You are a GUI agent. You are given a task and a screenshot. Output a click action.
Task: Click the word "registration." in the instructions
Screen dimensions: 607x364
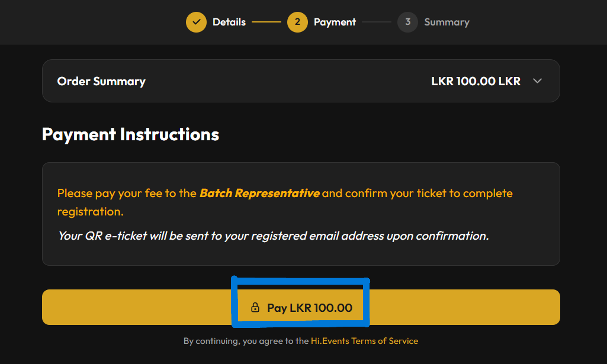[x=90, y=211]
